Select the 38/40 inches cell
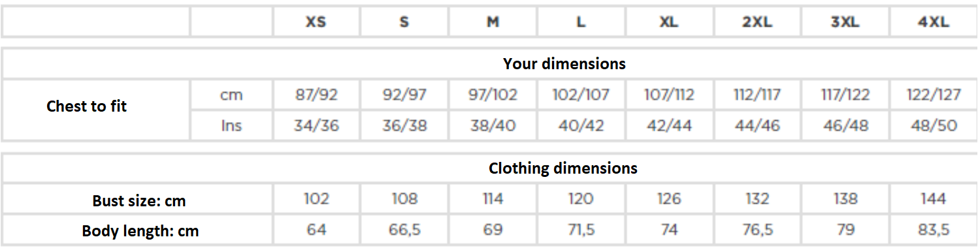 (x=493, y=125)
